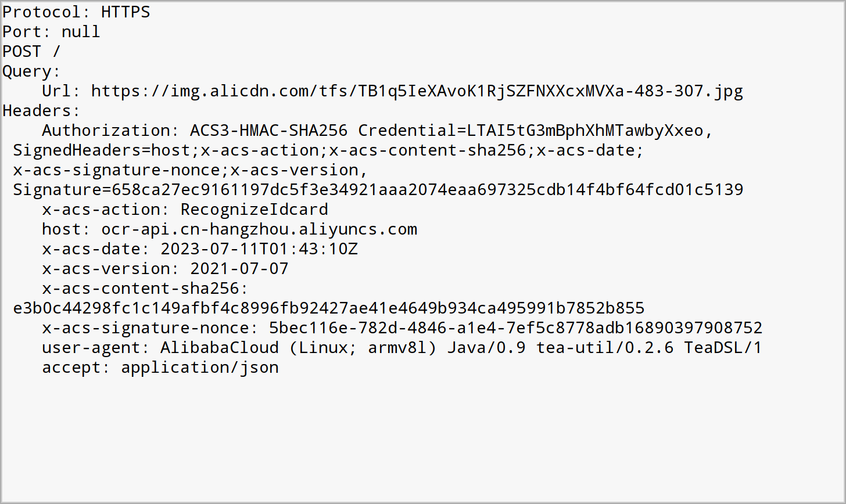Click the e3b0c44298fc sha256 hash line

(x=329, y=308)
